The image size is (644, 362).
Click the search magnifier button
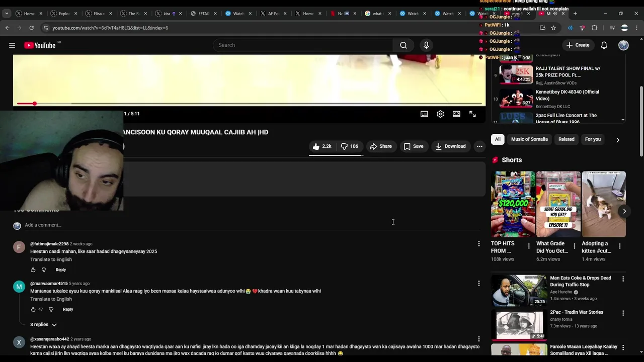pyautogui.click(x=404, y=45)
